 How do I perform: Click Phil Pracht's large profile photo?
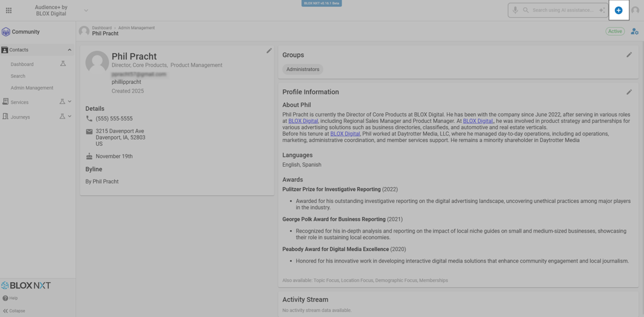coord(97,62)
